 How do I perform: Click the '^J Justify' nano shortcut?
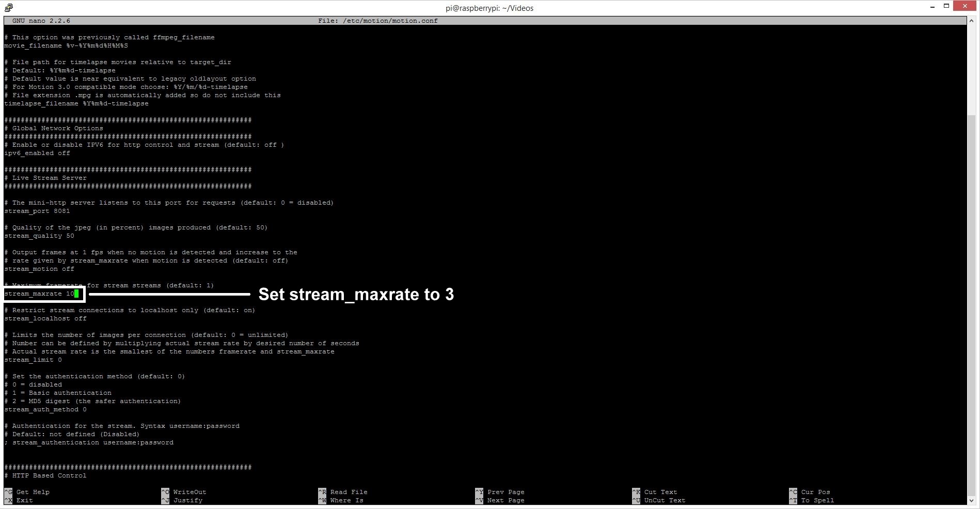tap(182, 500)
